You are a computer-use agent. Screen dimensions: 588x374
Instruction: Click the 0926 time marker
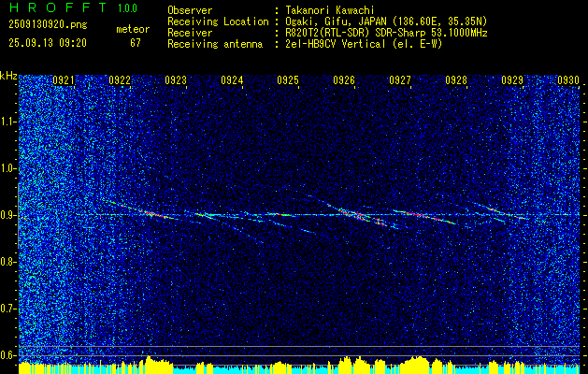(x=344, y=80)
